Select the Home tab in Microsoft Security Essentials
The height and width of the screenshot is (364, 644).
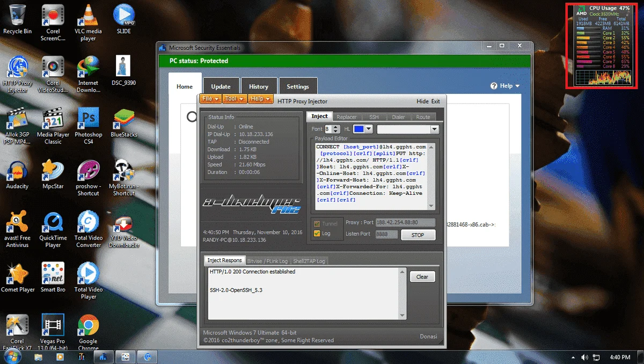(185, 86)
